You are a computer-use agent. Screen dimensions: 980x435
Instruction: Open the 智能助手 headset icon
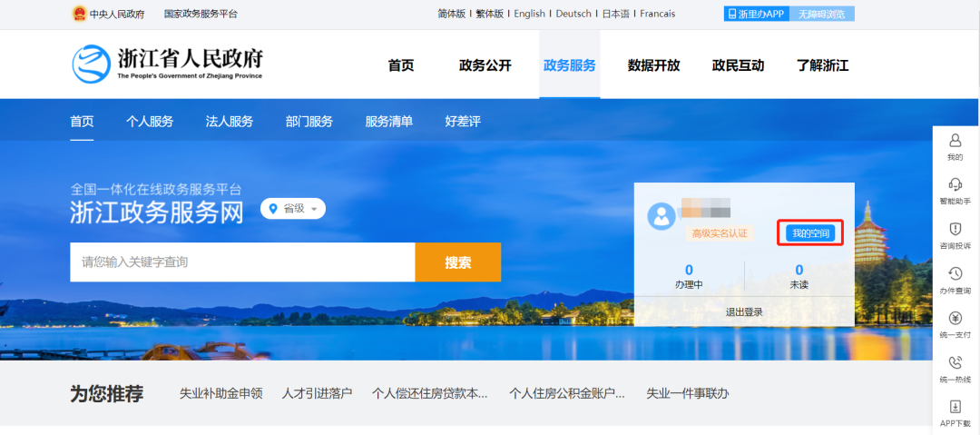point(955,185)
